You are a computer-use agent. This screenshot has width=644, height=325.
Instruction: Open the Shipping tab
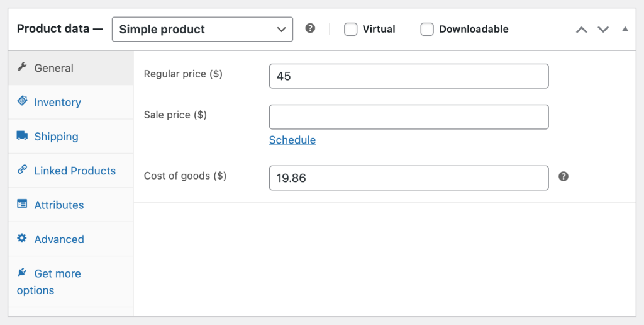click(56, 137)
